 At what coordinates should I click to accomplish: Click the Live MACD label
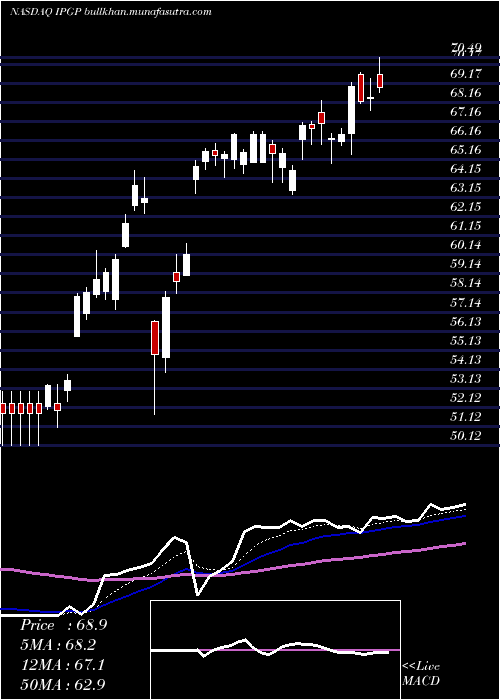421,674
